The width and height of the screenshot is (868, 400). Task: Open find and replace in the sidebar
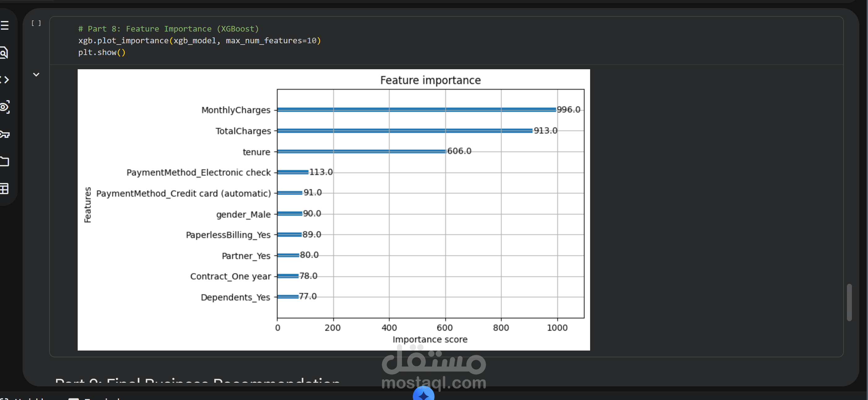[x=5, y=53]
